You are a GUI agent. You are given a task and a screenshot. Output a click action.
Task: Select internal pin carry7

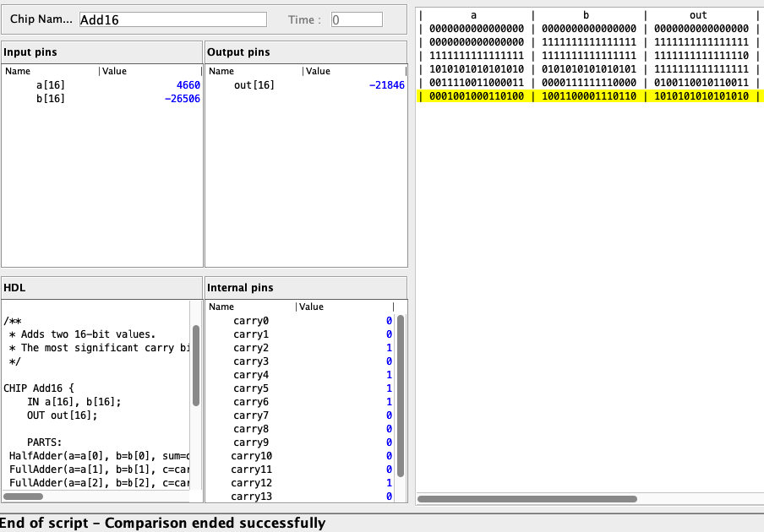300,415
